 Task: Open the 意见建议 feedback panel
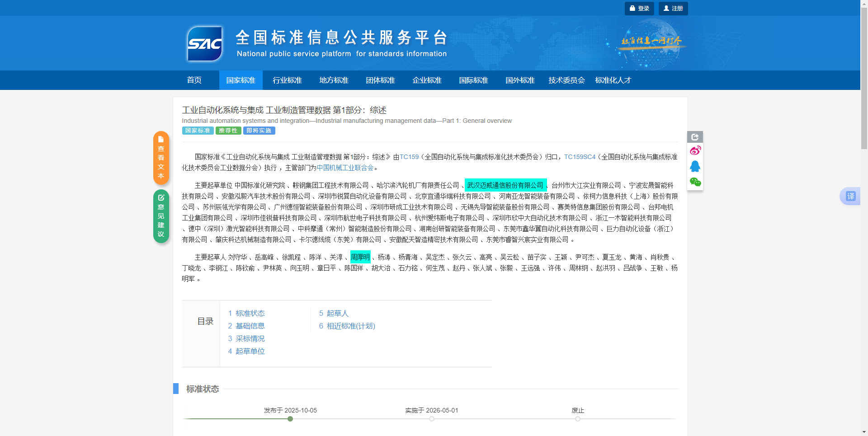tap(161, 216)
